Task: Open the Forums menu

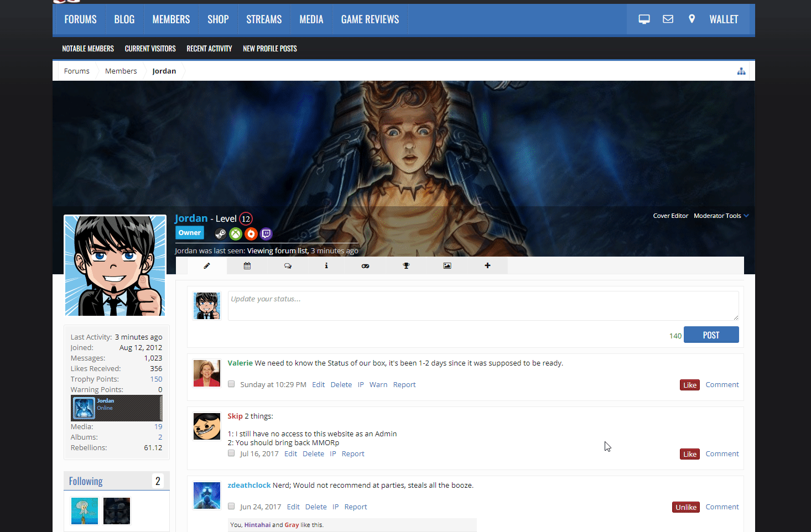Action: [x=80, y=19]
